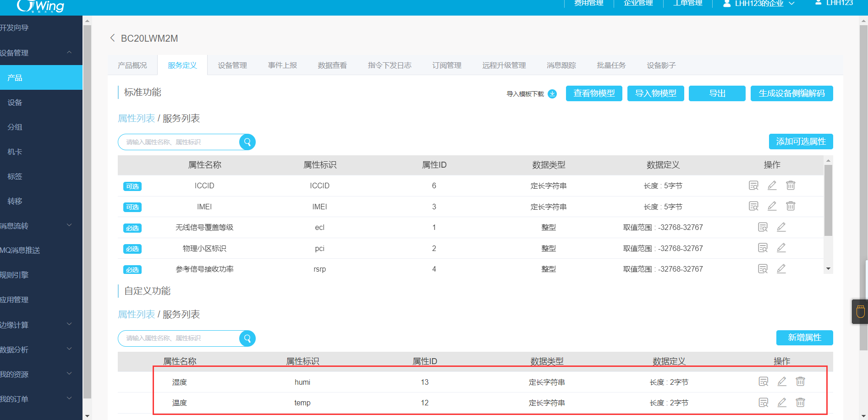Click the 添加可选属性 button
868x420 pixels.
[x=801, y=142]
